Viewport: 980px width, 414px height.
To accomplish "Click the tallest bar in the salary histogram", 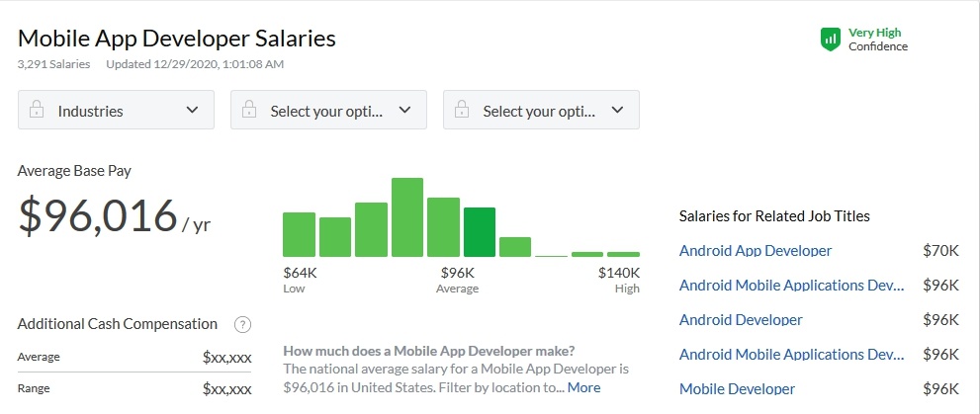I will pyautogui.click(x=407, y=217).
